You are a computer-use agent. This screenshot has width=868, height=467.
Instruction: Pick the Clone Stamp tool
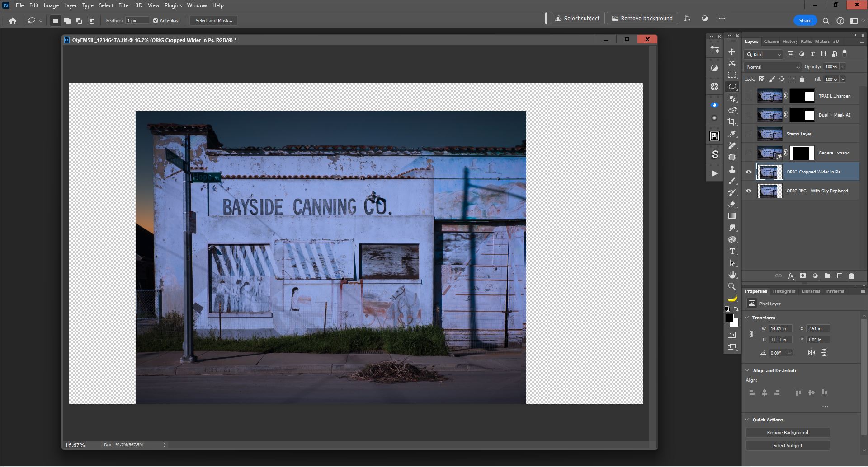click(732, 169)
